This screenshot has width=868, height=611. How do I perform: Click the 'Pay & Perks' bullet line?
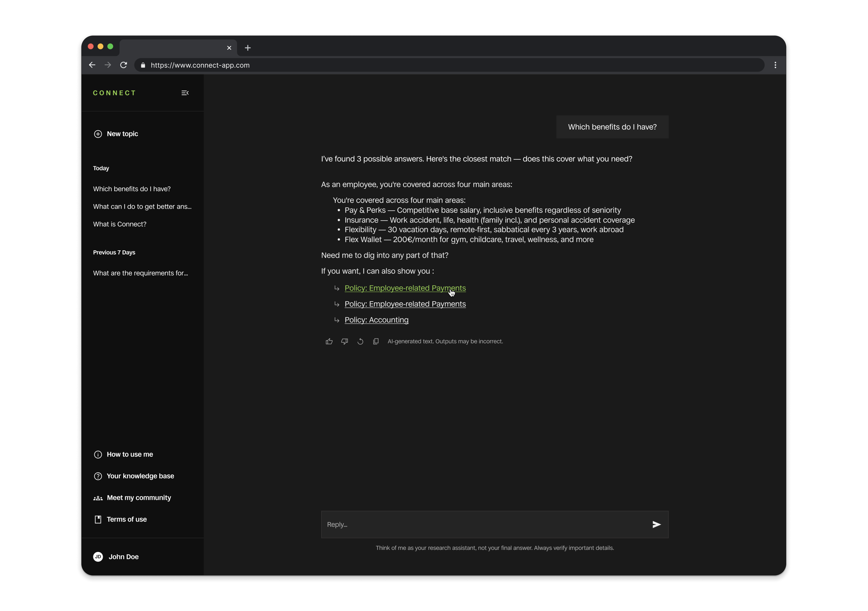[x=483, y=210]
